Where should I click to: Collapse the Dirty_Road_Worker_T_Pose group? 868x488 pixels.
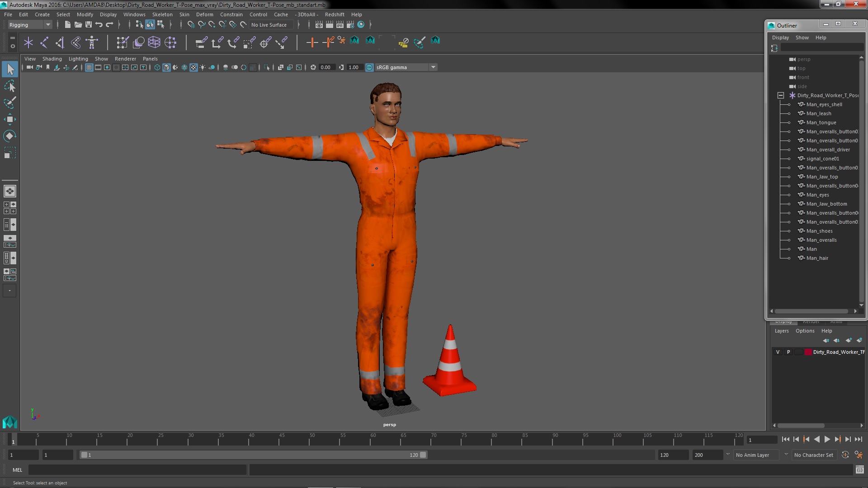point(781,95)
